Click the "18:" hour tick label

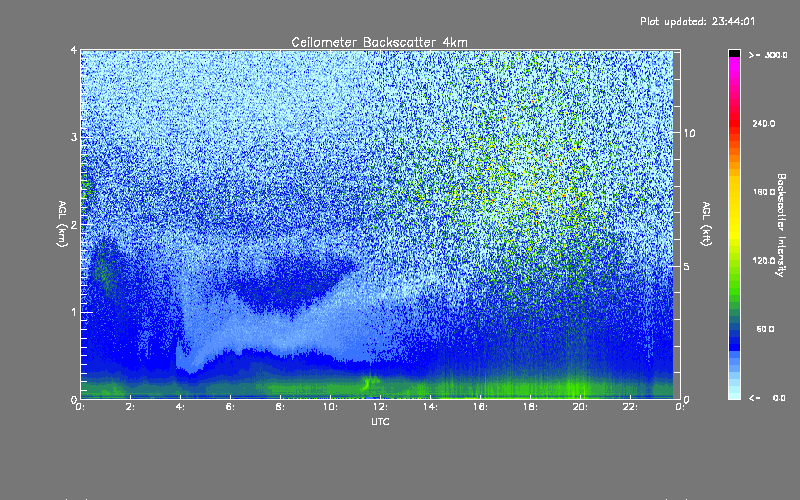click(x=530, y=407)
